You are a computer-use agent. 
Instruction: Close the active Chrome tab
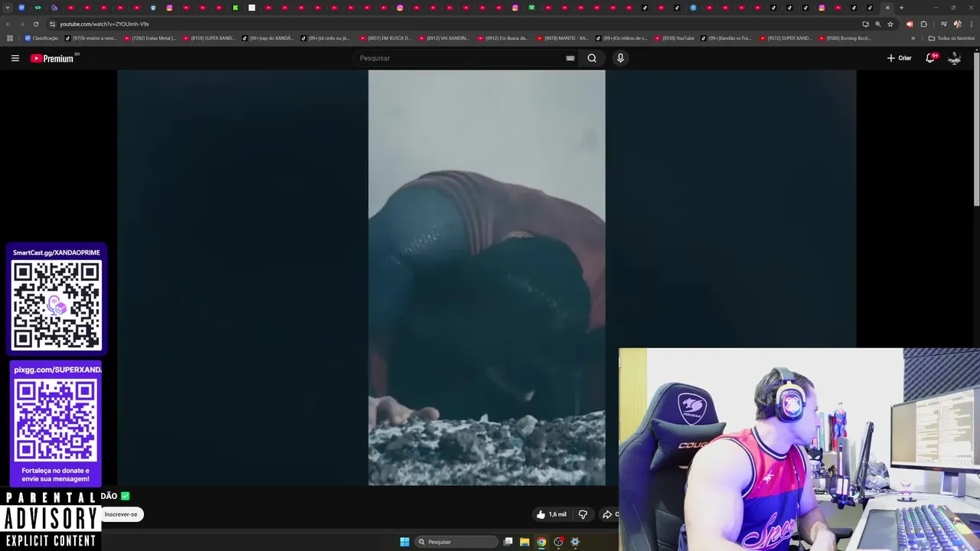point(887,8)
